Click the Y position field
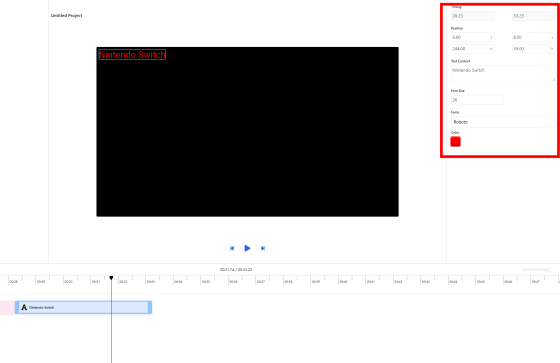Viewport: 560px width, 363px height. pyautogui.click(x=534, y=37)
